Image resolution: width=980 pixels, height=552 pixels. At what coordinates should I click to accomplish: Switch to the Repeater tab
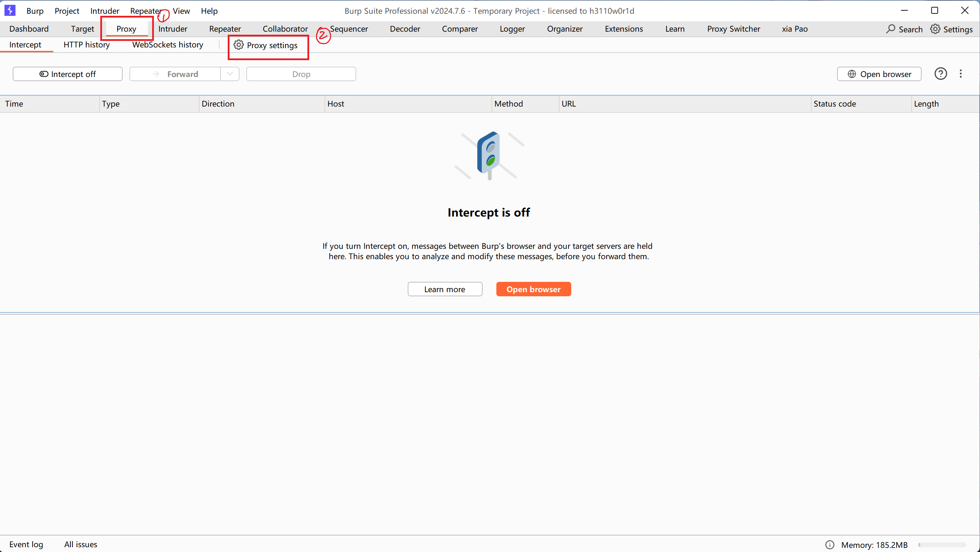point(225,29)
